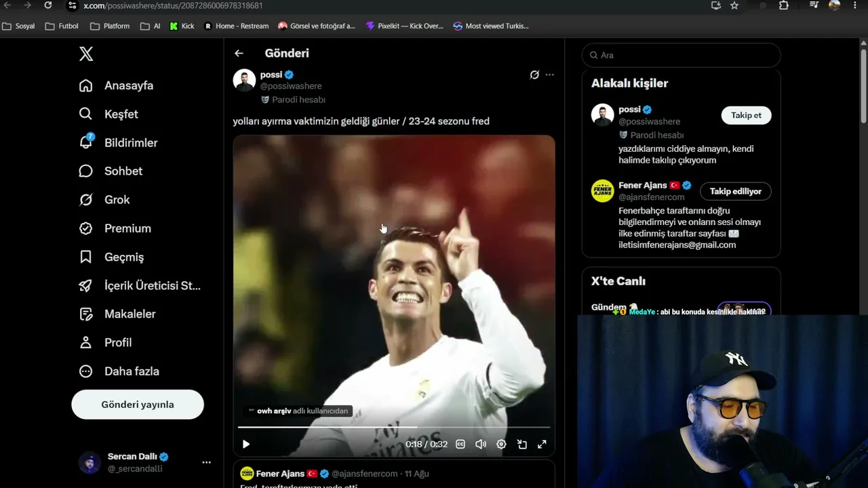The image size is (868, 488).
Task: Open Sercan Dallı account options menu
Action: 206,462
